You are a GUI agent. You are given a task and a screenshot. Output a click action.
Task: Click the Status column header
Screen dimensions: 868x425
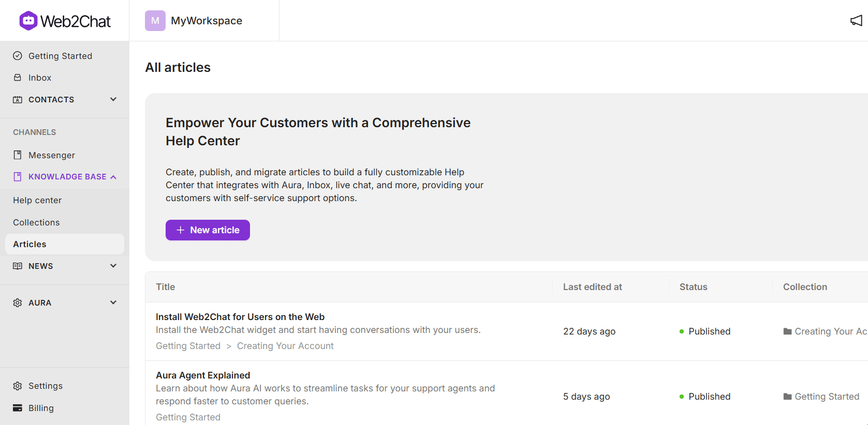click(693, 287)
